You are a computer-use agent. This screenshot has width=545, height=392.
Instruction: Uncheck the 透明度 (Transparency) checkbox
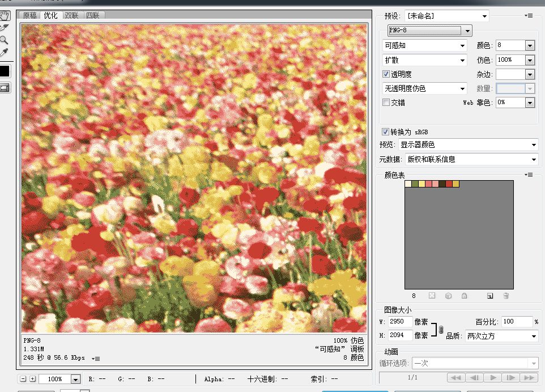(386, 74)
